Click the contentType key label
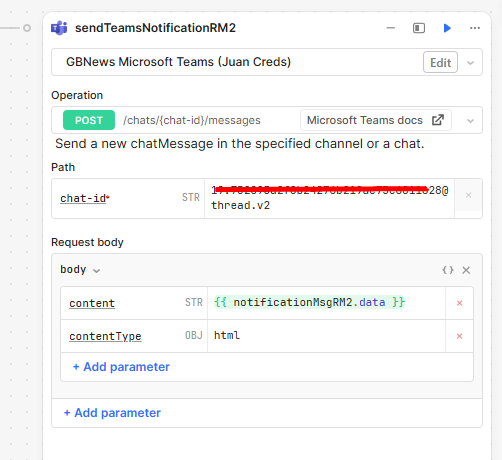Screen dimensions: 502x460 (105, 336)
